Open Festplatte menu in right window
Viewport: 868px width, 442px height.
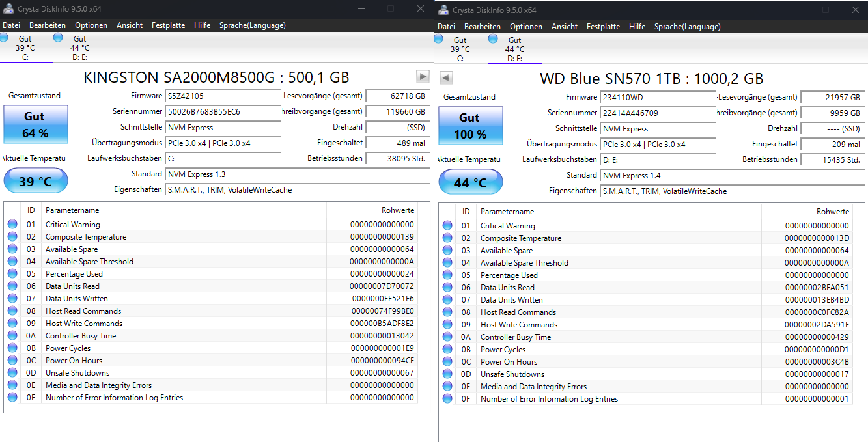point(603,27)
